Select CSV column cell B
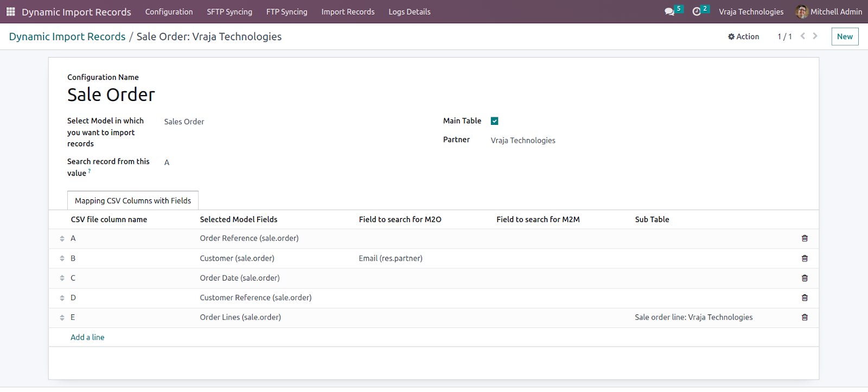The image size is (868, 392). 73,258
